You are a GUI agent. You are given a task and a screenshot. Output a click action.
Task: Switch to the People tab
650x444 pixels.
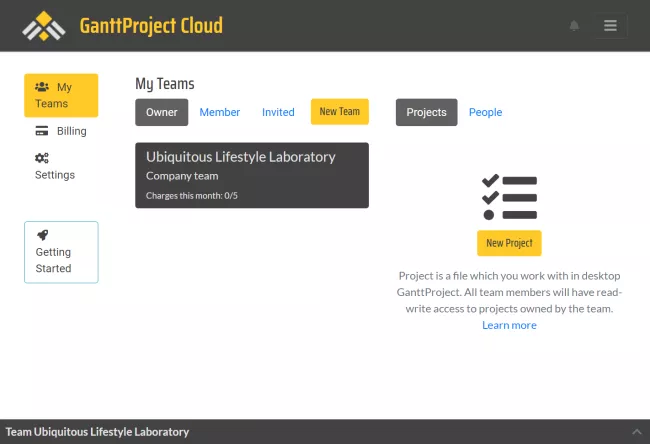[x=485, y=112]
